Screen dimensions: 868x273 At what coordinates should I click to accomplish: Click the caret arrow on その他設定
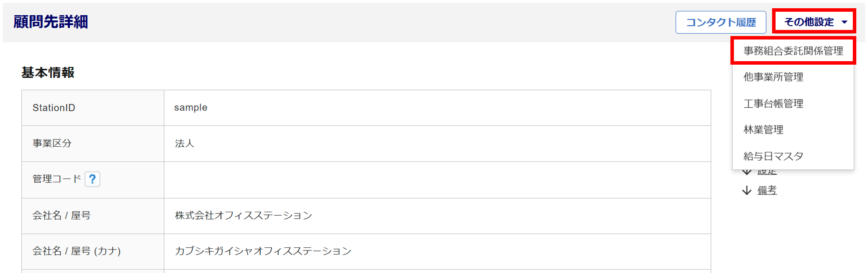point(844,22)
